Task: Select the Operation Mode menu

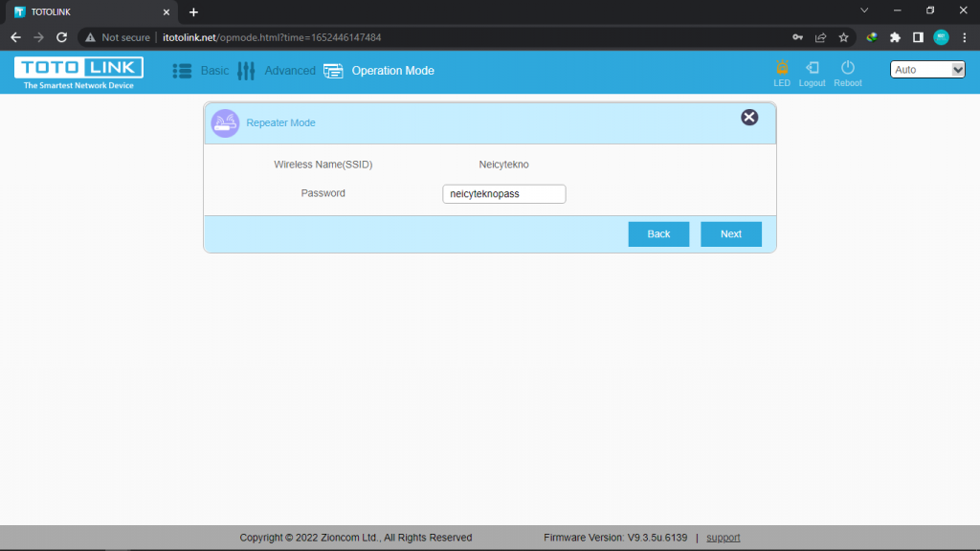Action: pyautogui.click(x=379, y=71)
